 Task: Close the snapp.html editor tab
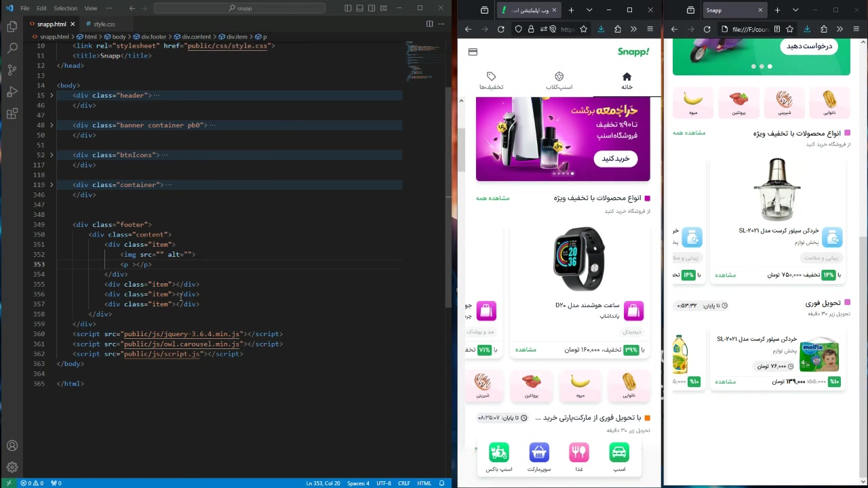point(73,24)
